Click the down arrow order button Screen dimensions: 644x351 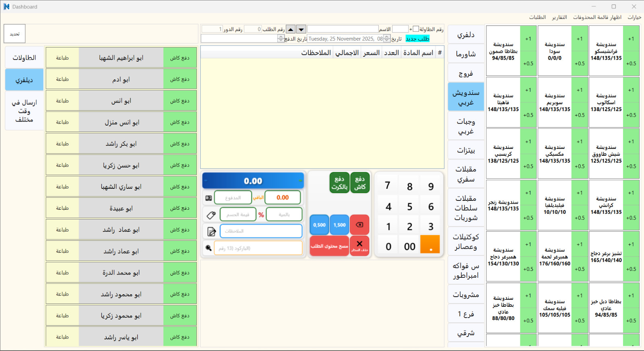(301, 29)
